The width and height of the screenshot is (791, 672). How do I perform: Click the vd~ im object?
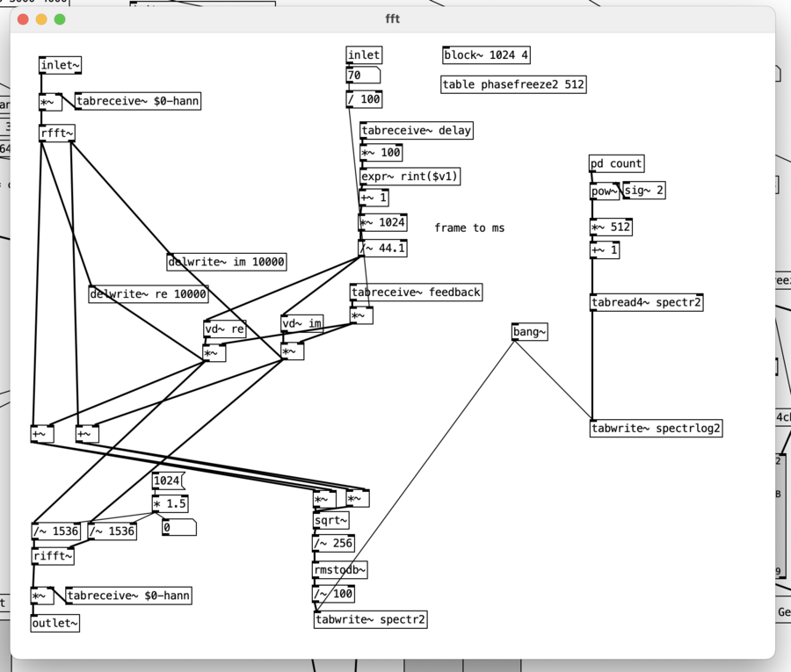tap(301, 323)
